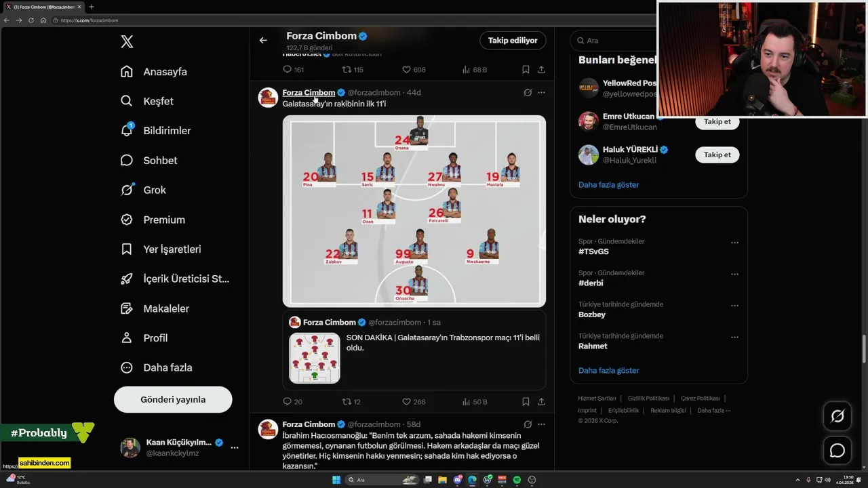The image size is (868, 488).
Task: Share the lineup post
Action: click(x=541, y=401)
